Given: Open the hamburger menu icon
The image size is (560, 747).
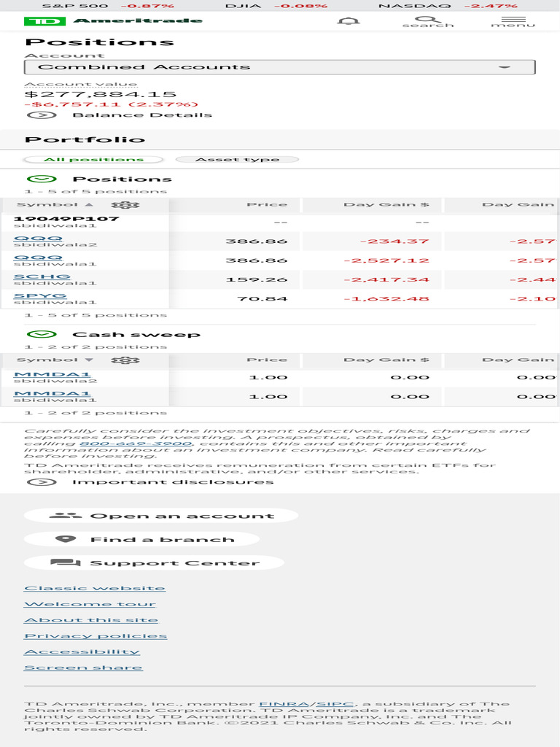Looking at the screenshot, I should click(x=513, y=21).
